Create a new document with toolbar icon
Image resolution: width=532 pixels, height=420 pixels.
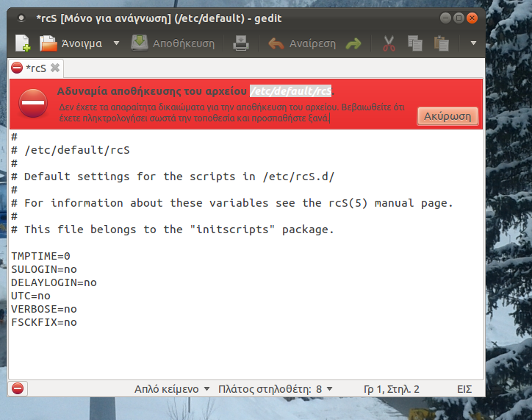coord(23,43)
